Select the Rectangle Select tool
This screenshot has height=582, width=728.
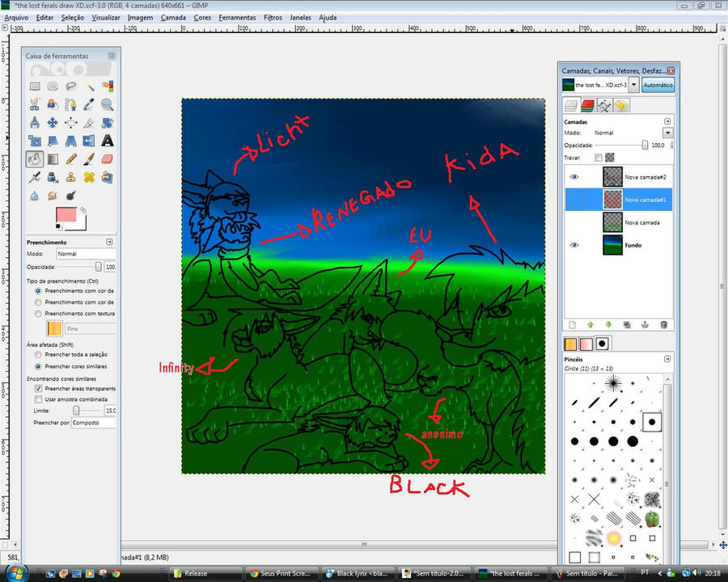click(x=35, y=86)
